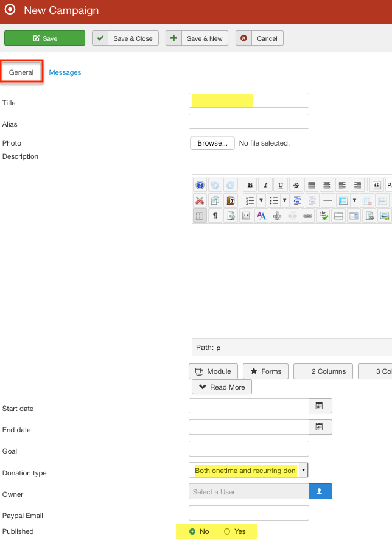Image resolution: width=392 pixels, height=540 pixels.
Task: Click the scissors cut icon
Action: [200, 200]
